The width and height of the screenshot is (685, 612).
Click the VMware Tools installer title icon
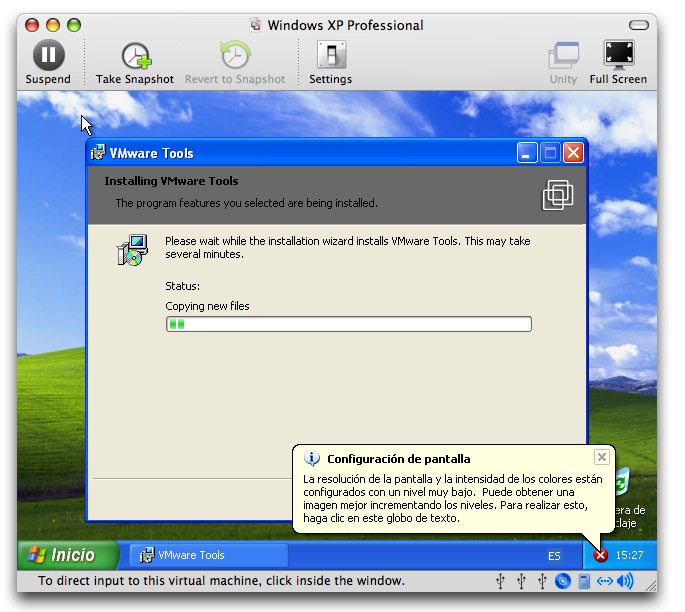pos(98,153)
